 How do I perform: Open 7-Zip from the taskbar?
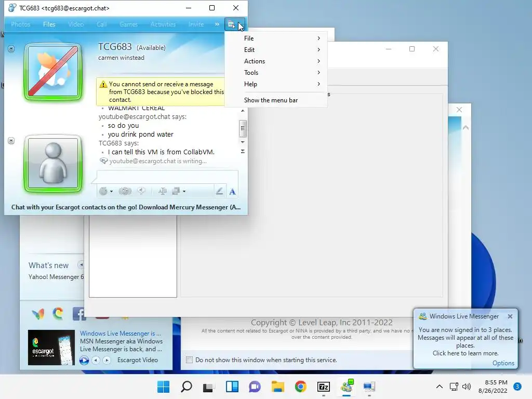tap(323, 387)
